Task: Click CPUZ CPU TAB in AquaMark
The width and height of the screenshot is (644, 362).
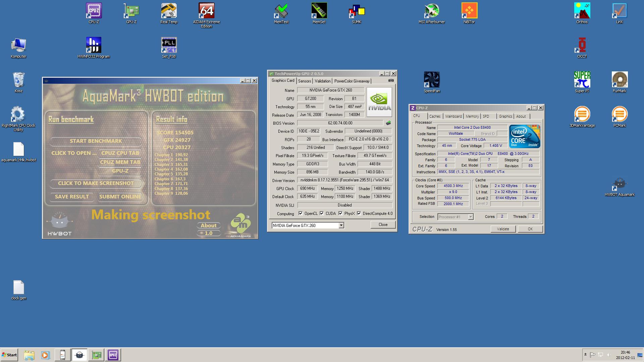Action: click(120, 153)
